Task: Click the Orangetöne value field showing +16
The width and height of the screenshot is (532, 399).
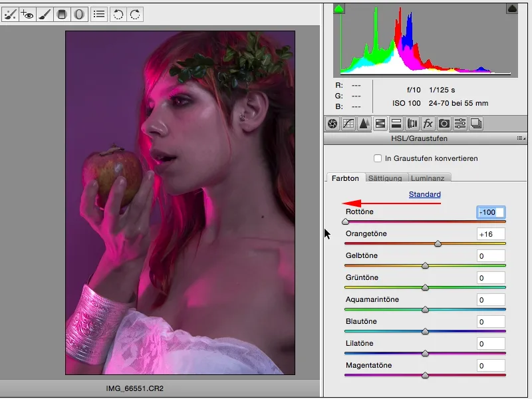Action: click(491, 234)
